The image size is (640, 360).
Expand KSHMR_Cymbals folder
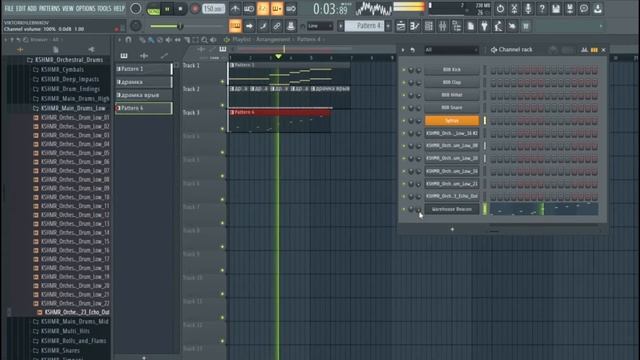tap(62, 69)
